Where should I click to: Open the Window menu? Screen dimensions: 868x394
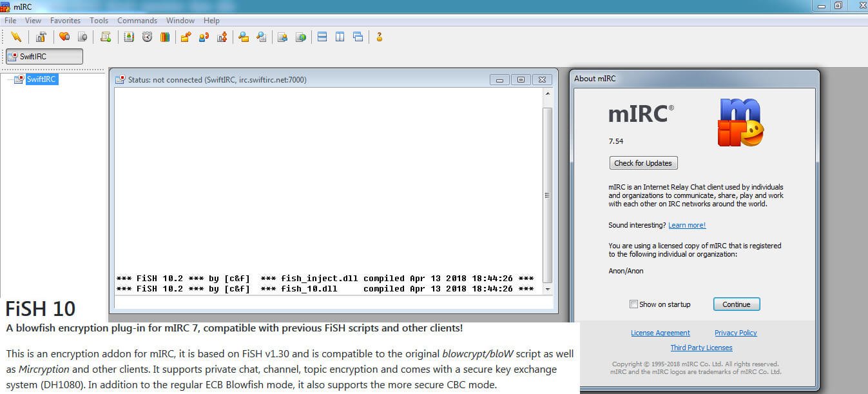click(x=180, y=21)
